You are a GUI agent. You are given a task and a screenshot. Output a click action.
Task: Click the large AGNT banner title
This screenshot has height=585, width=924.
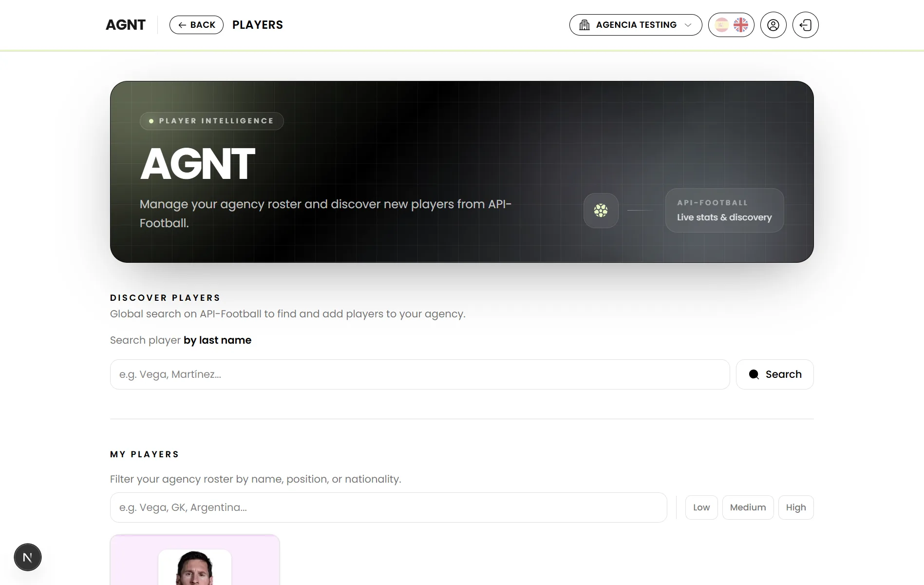pos(197,164)
